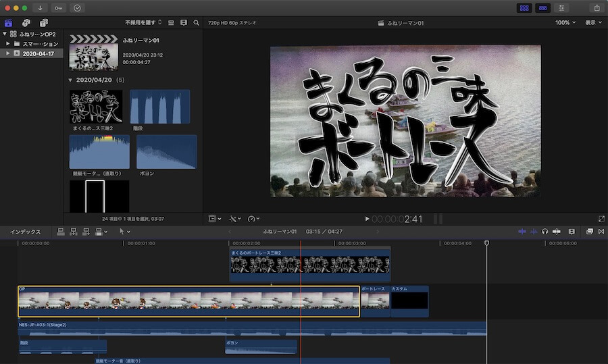
Task: Show the Transitions browser icon
Action: (x=601, y=232)
